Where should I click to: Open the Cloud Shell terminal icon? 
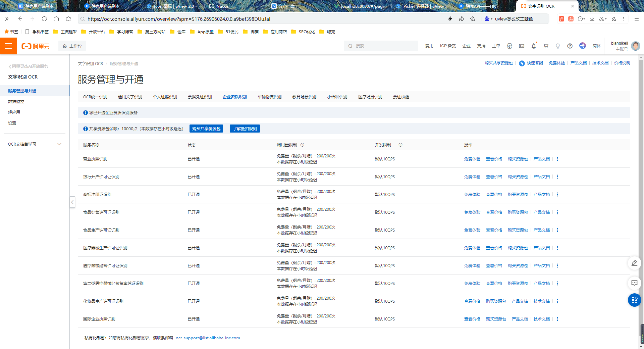click(x=522, y=46)
